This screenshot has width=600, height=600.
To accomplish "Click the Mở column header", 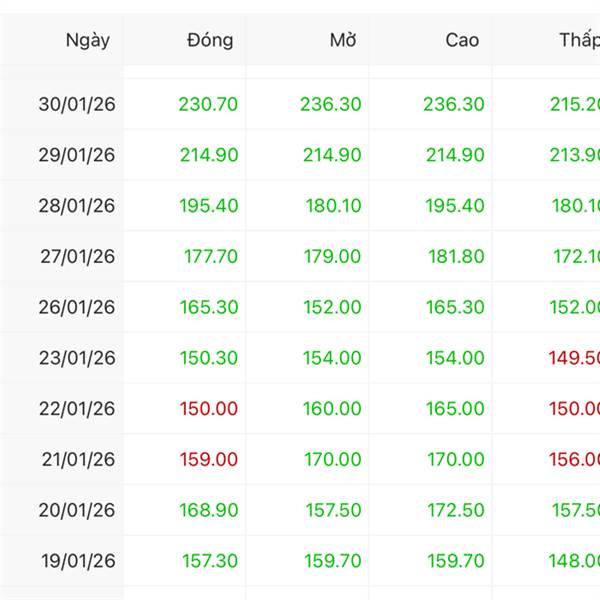I will point(343,41).
